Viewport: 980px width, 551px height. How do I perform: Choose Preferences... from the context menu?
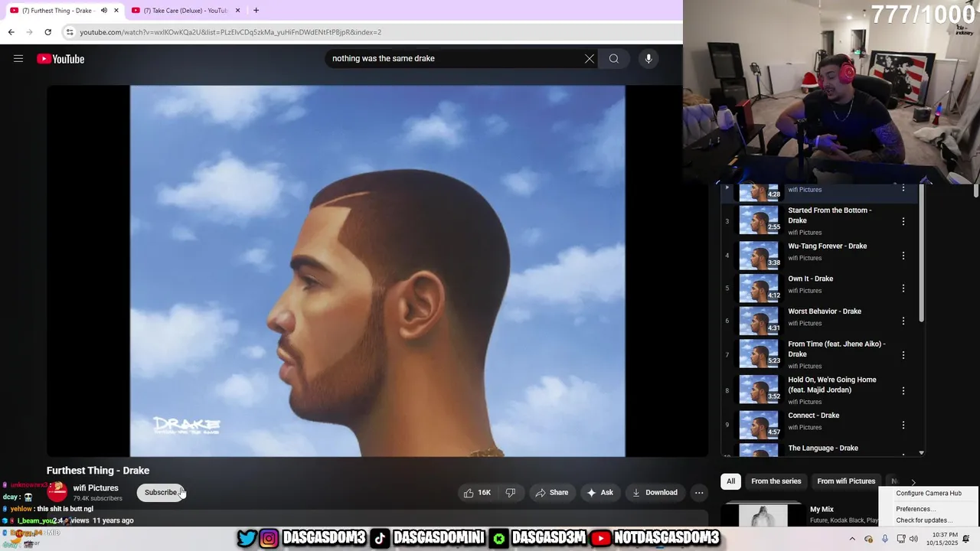coord(915,509)
